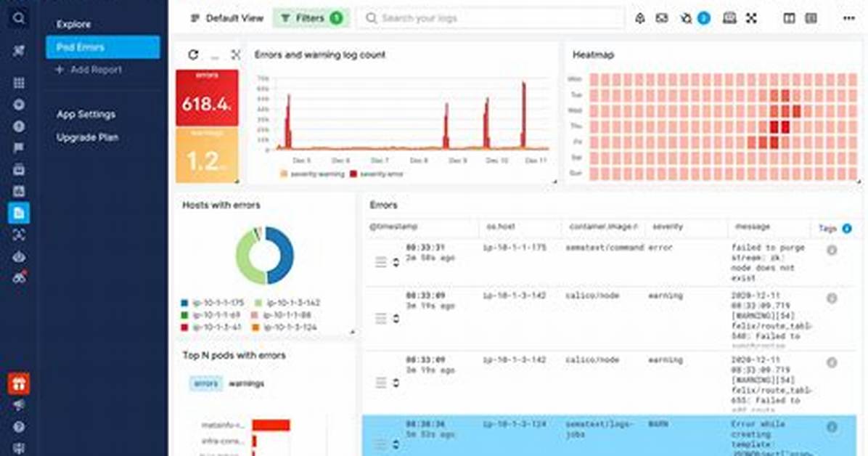The height and width of the screenshot is (456, 868).
Task: Click the blue badge next to Tags header
Action: pyautogui.click(x=846, y=228)
